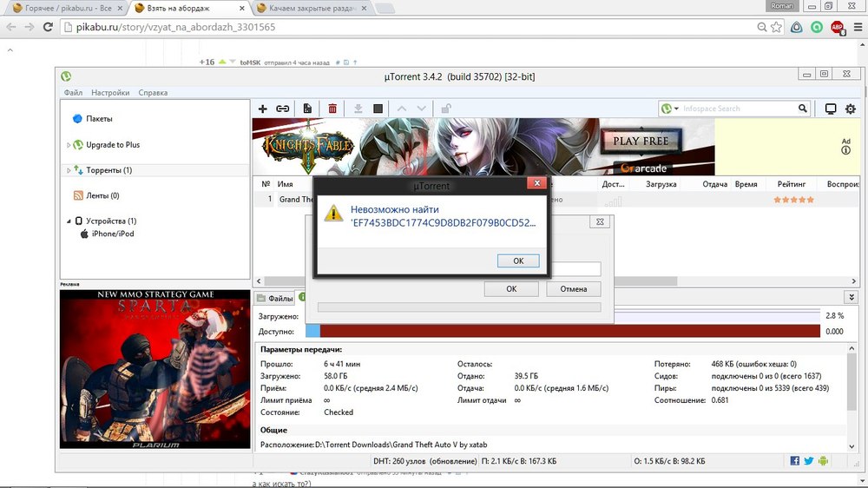This screenshot has height=488, width=868.
Task: Sort by Загрузка column header
Action: pyautogui.click(x=661, y=184)
